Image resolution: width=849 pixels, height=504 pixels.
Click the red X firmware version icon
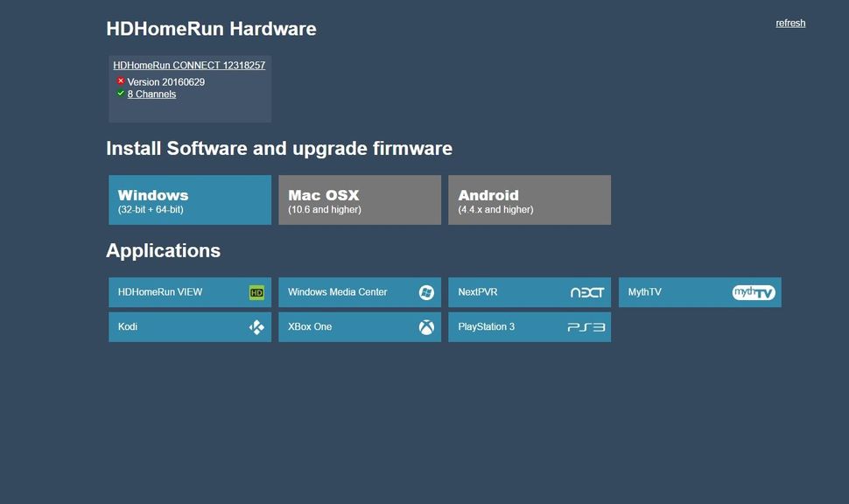(x=121, y=81)
